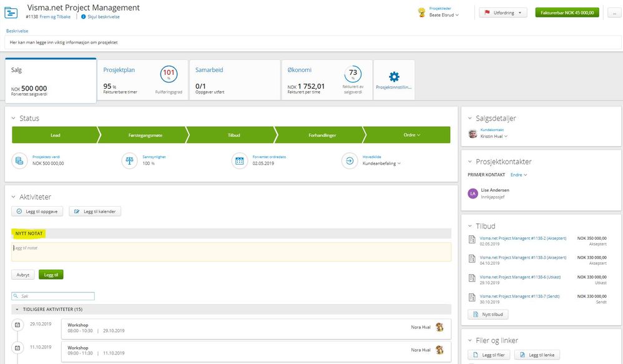Click the project description text field
This screenshot has height=364, width=623.
(x=313, y=42)
